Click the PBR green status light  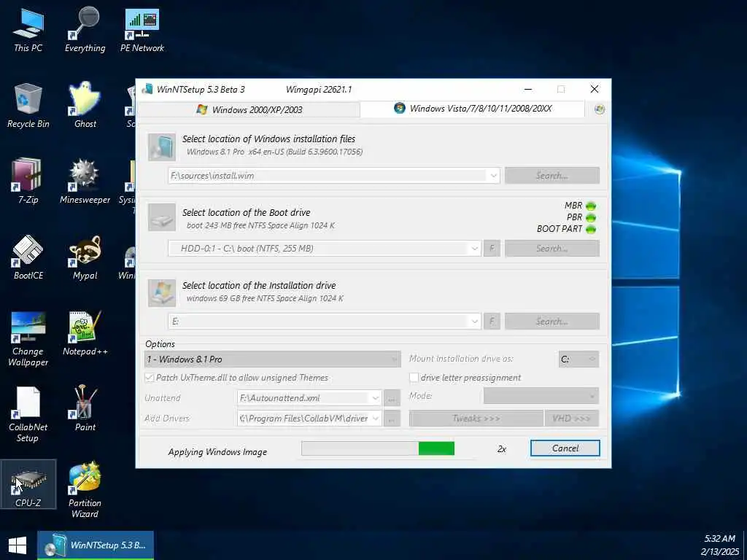(591, 217)
